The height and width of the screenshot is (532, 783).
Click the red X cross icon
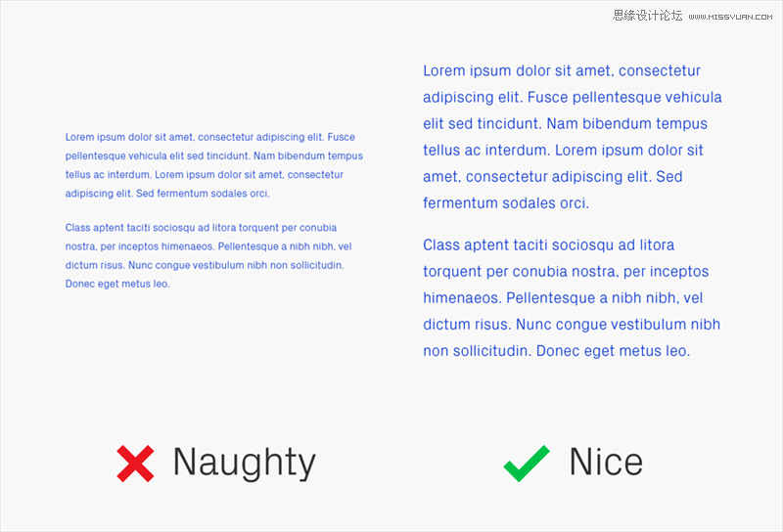tap(135, 464)
